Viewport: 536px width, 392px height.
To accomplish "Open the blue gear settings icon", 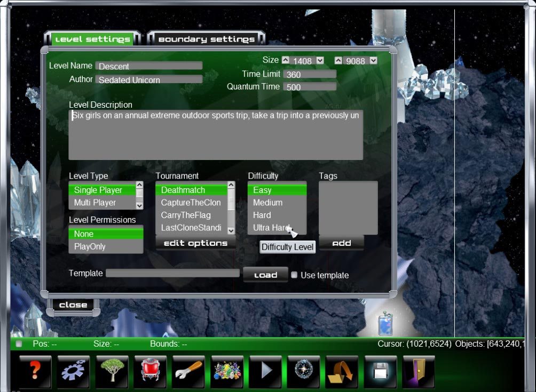I will click(x=74, y=371).
